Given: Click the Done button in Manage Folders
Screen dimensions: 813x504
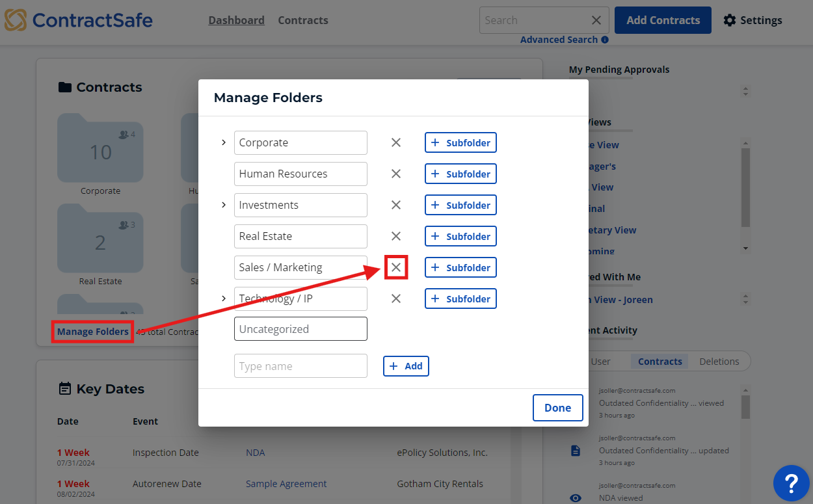Looking at the screenshot, I should (557, 408).
